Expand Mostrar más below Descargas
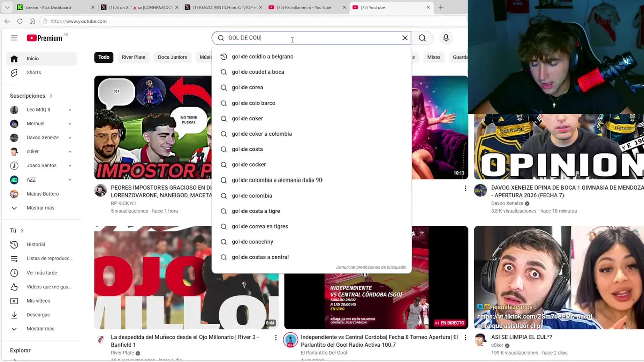 coord(42,329)
